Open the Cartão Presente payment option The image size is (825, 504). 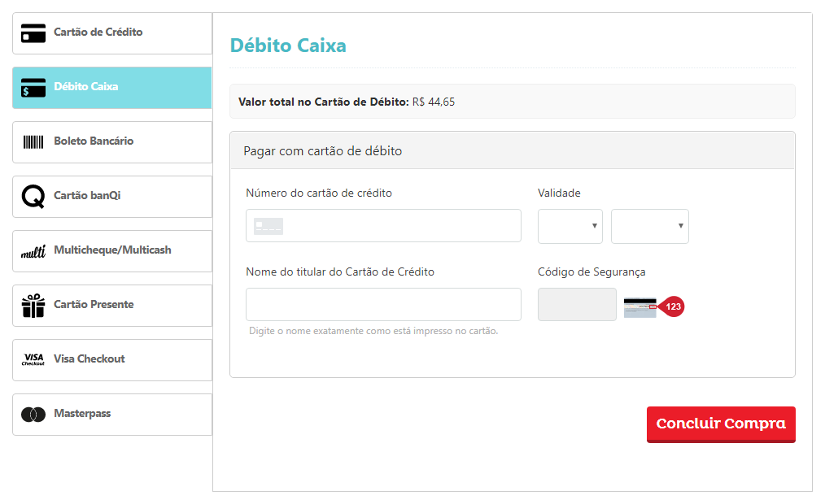tap(111, 305)
